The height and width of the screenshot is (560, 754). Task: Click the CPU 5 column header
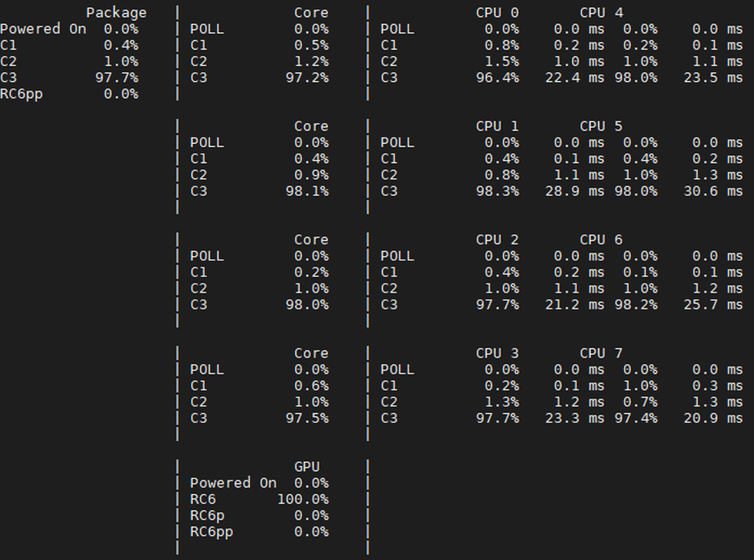pyautogui.click(x=601, y=126)
